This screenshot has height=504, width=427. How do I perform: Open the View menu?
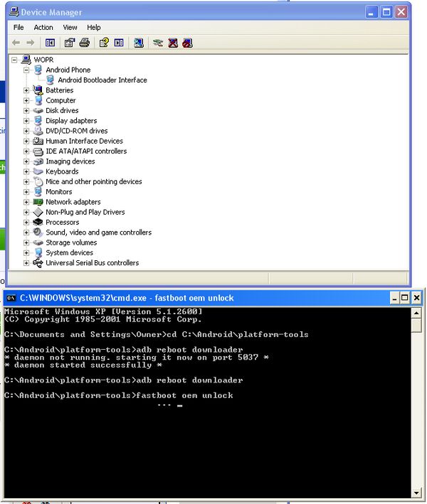70,27
